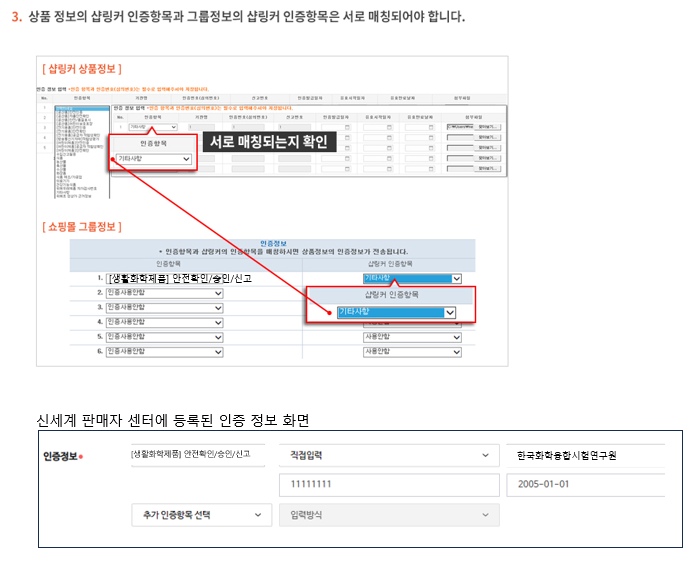This screenshot has width=696, height=561.
Task: Click the [ 쇼핑몰 그룹정보 ] heading
Action: tap(82, 227)
